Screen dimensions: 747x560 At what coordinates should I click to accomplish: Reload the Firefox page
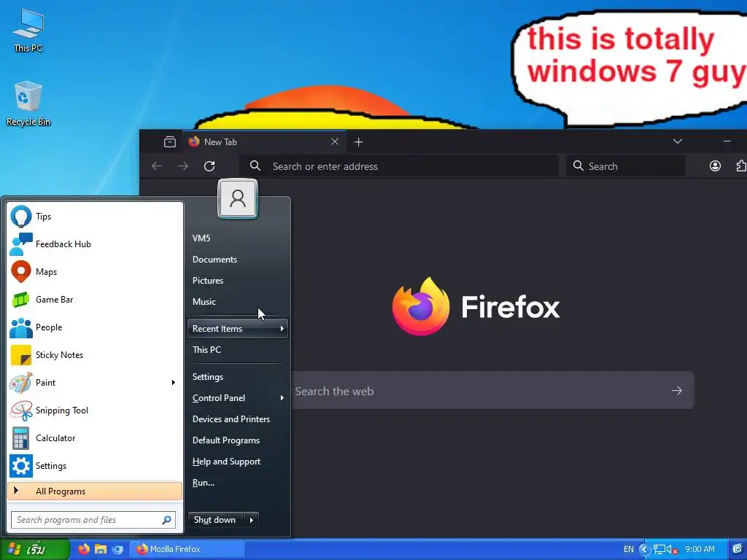(209, 166)
